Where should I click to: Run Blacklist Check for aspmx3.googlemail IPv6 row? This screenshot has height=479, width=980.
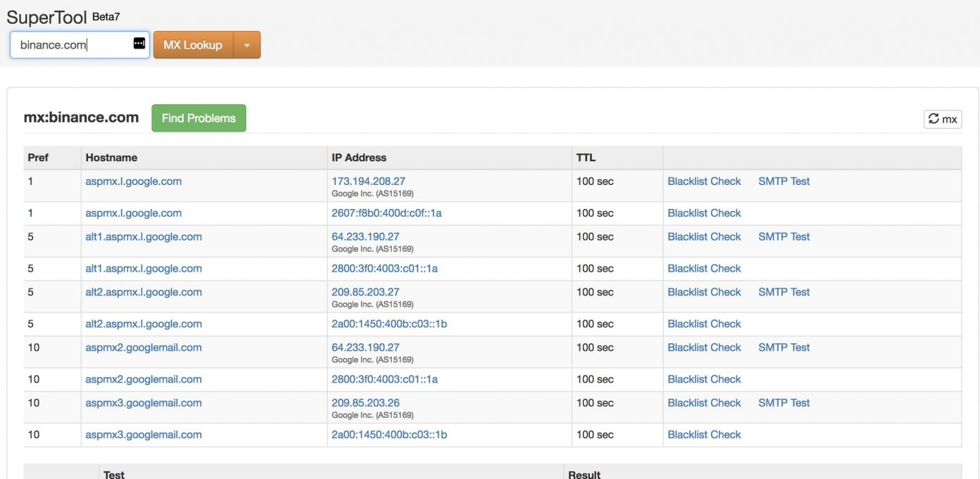tap(704, 435)
